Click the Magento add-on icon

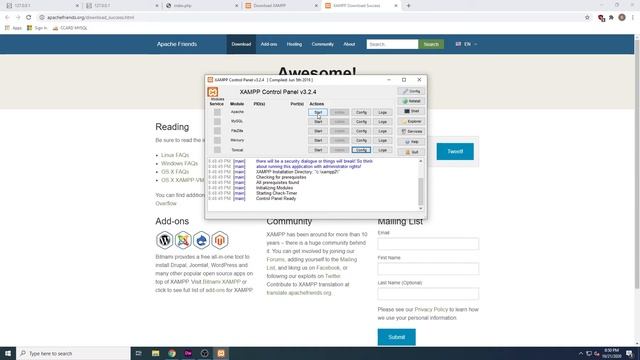tap(220, 240)
